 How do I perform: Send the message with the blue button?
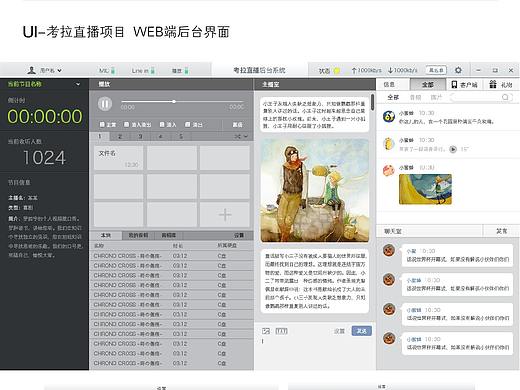(x=362, y=331)
